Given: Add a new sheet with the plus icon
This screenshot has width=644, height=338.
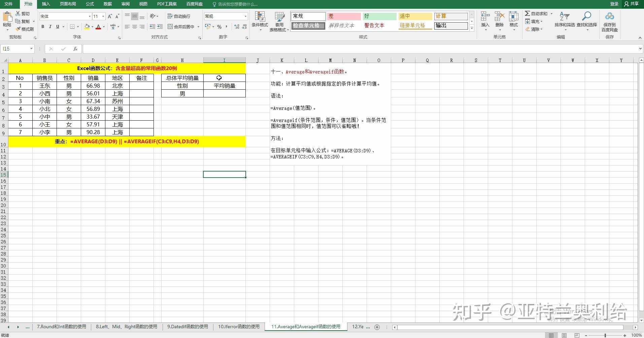Looking at the screenshot, I should (x=377, y=327).
